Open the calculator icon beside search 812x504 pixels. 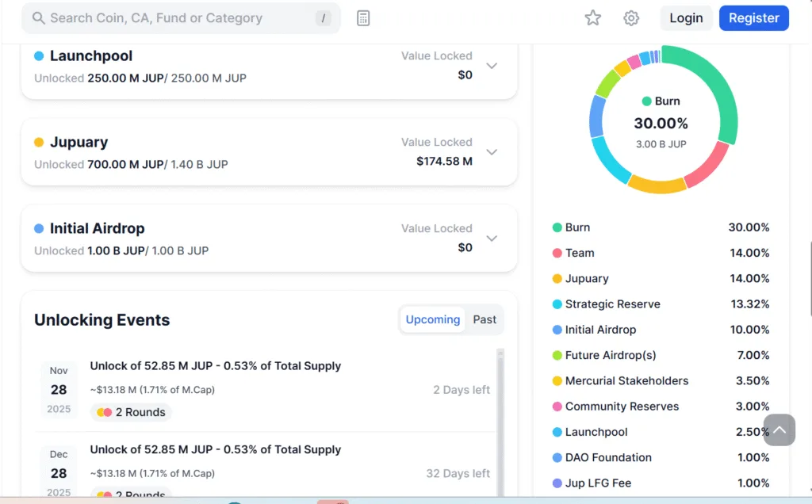point(363,18)
